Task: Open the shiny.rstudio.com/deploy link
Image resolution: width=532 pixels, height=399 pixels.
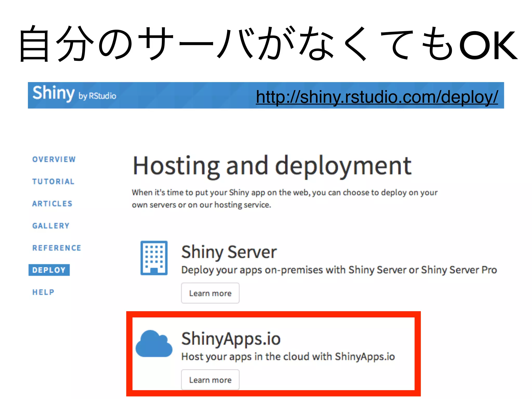Action: (x=377, y=97)
